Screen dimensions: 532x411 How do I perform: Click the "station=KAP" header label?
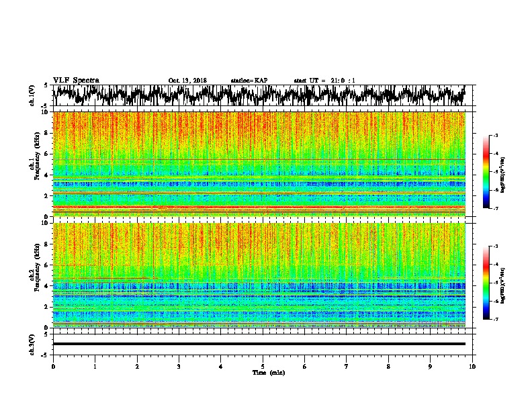(x=249, y=81)
